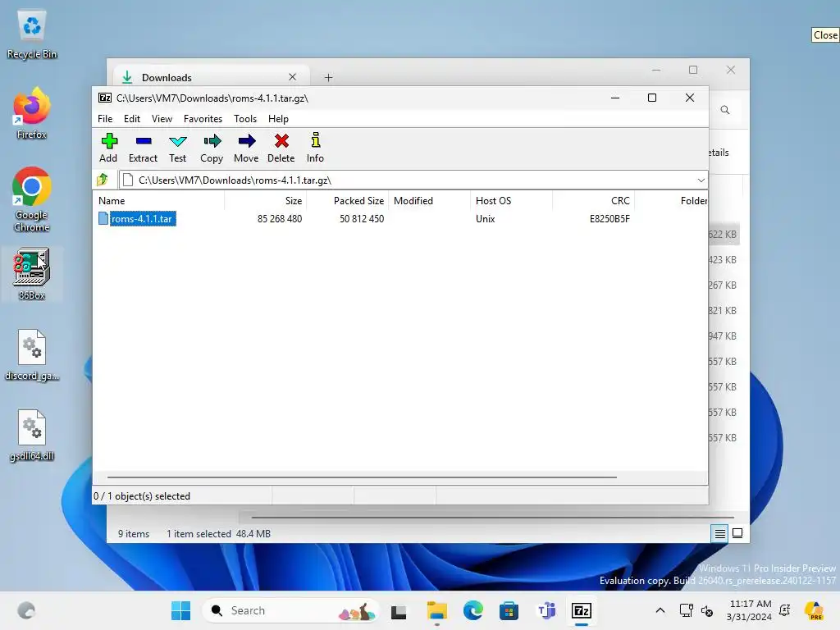Open the clock showing 11:17 AM
The width and height of the screenshot is (840, 630).
click(750, 610)
